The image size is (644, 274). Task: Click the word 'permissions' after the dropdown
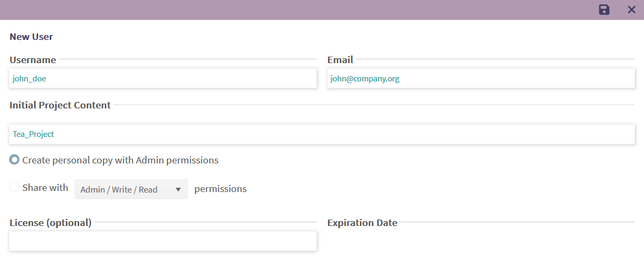[220, 189]
